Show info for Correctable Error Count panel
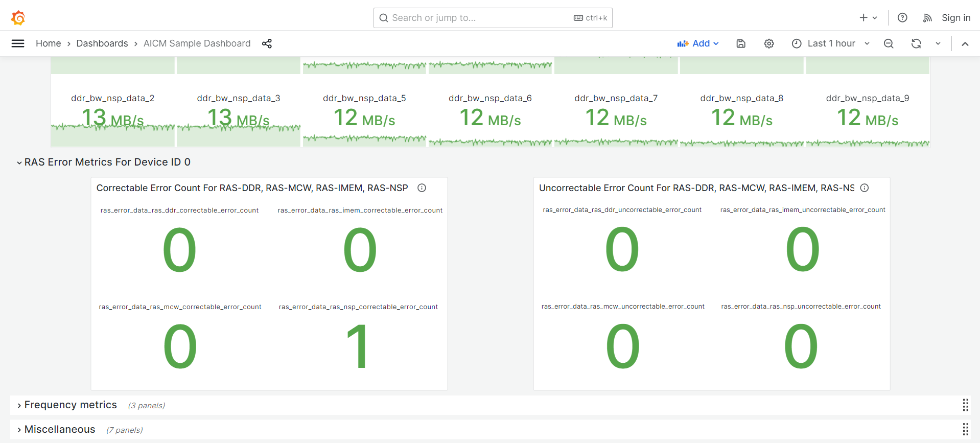Screen dimensions: 980x443 (x=422, y=188)
